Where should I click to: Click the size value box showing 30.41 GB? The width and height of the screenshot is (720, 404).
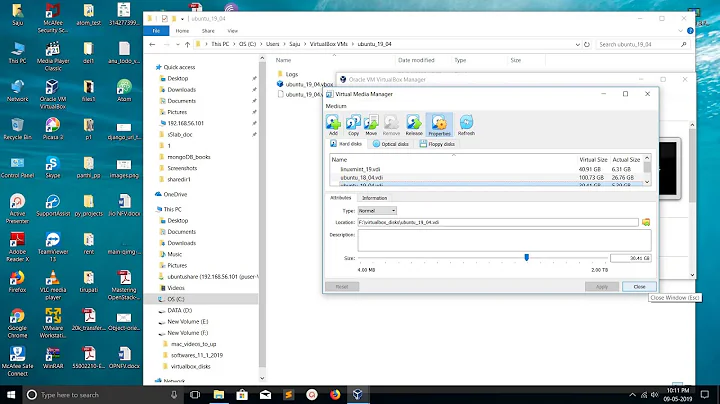click(630, 258)
